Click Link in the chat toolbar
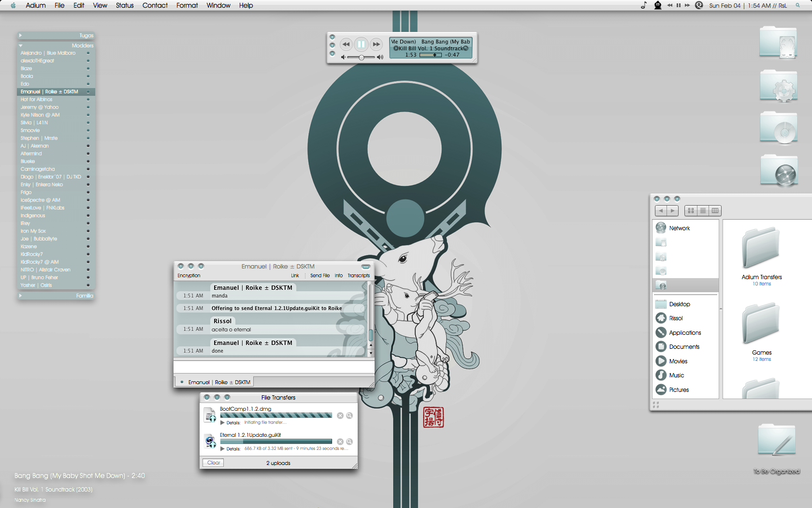The height and width of the screenshot is (508, 812). tap(295, 275)
